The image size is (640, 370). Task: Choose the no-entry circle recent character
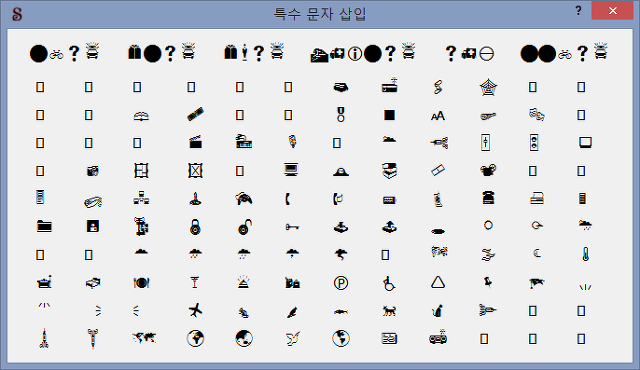pyautogui.click(x=487, y=53)
